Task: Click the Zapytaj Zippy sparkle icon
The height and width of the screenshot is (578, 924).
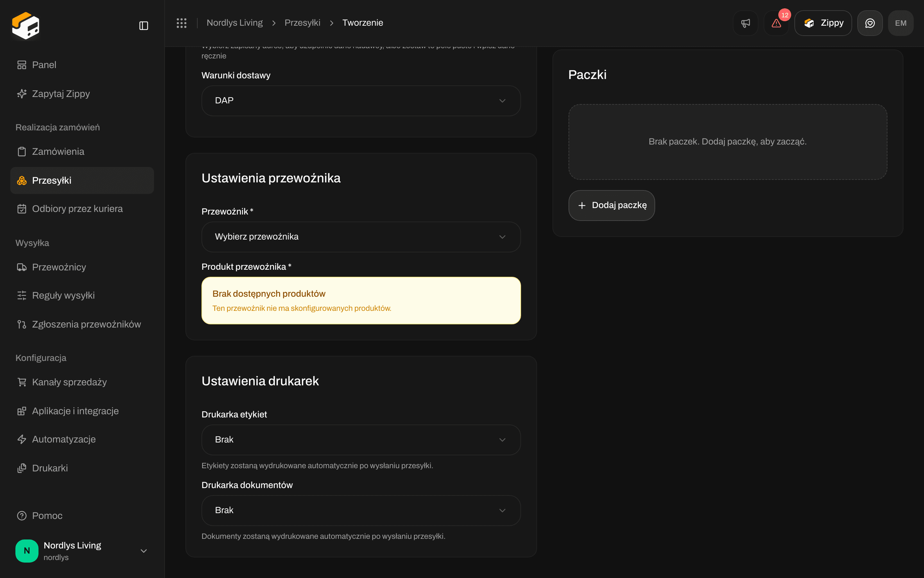Action: pyautogui.click(x=22, y=94)
